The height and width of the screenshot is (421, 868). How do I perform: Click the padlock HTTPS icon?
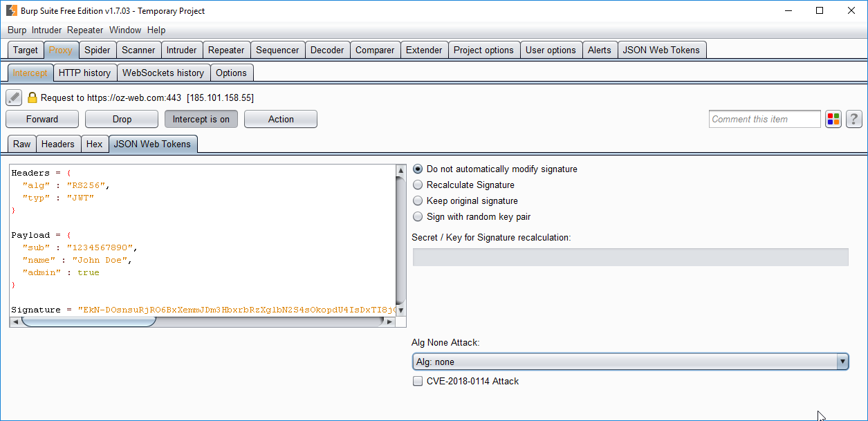33,97
